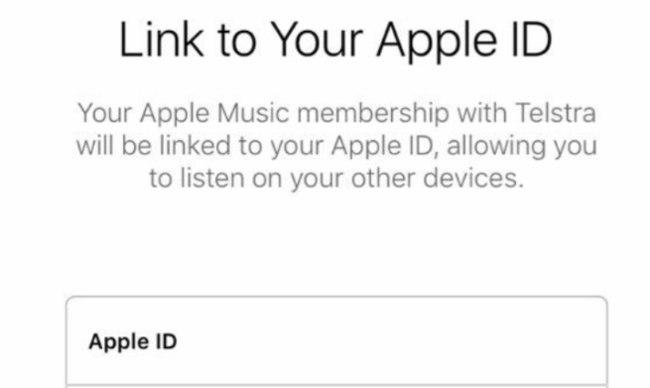Focus the Apple ID text box center
The image size is (650, 388).
337,341
